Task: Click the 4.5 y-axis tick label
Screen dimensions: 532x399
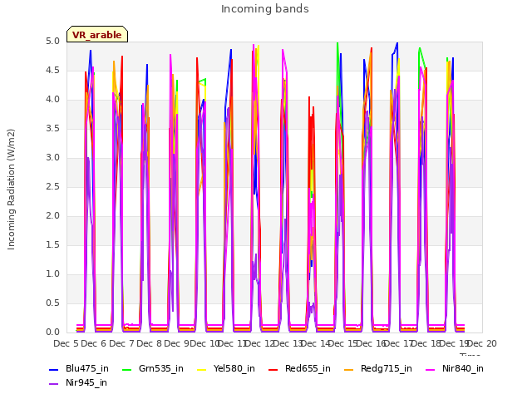Action: click(x=52, y=70)
